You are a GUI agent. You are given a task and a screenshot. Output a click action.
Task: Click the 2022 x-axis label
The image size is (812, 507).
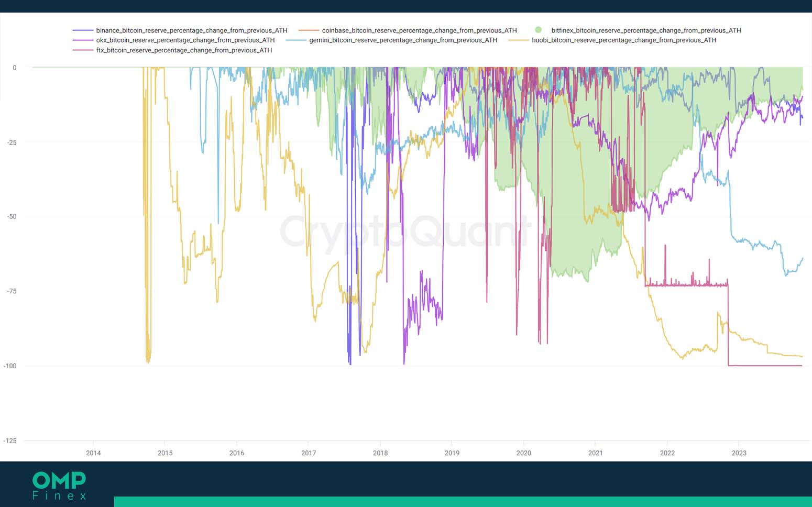click(667, 453)
